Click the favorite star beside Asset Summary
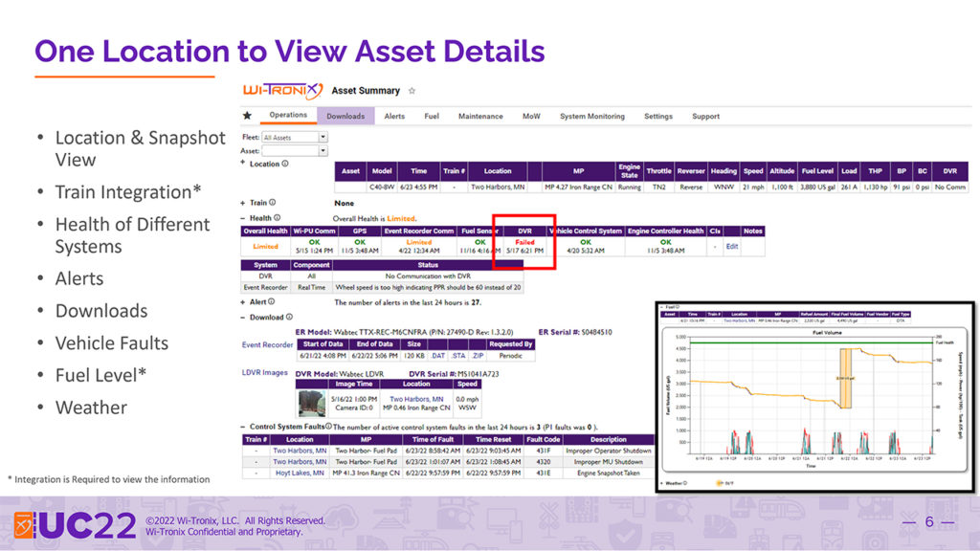980x551 pixels. pyautogui.click(x=412, y=91)
